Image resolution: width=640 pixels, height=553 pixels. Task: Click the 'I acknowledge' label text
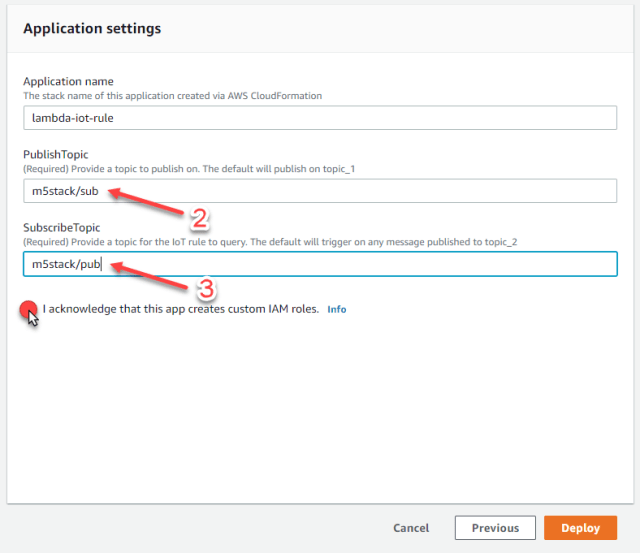(x=180, y=309)
